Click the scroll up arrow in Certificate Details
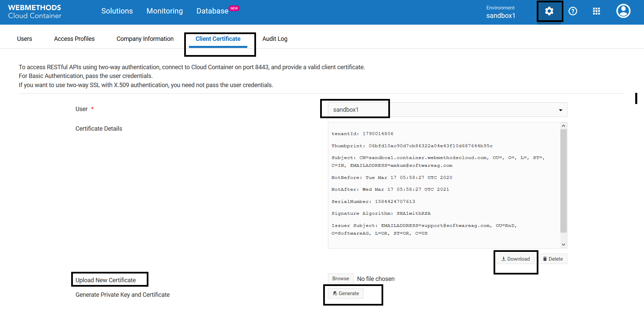The height and width of the screenshot is (313, 644). pyautogui.click(x=563, y=126)
